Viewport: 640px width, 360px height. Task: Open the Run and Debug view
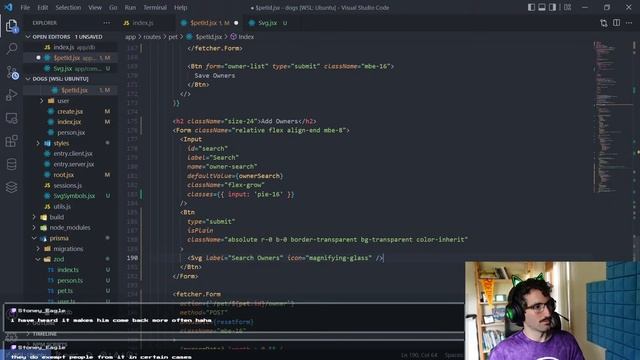coord(11,95)
